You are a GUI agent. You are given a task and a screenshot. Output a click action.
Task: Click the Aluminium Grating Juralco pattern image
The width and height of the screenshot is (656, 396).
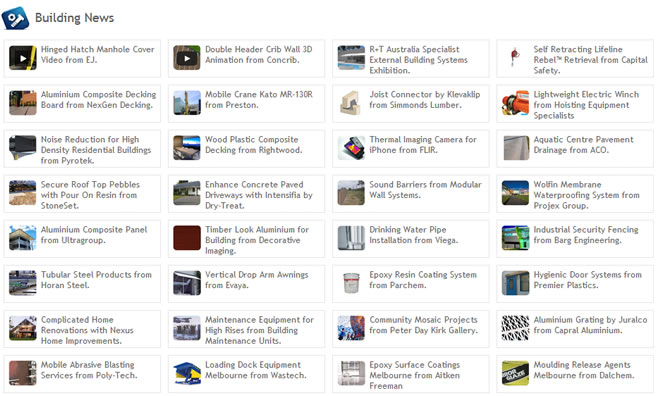point(515,328)
